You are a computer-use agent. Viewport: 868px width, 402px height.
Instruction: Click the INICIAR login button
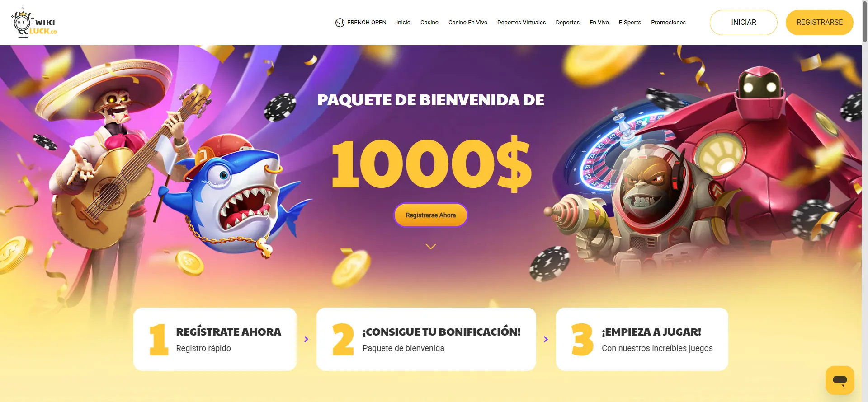(x=743, y=23)
